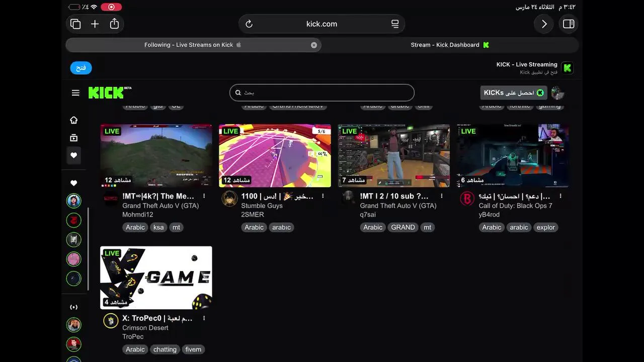Screen dimensions: 644x362
Task: Go forward with the Safari arrow button
Action: [x=544, y=24]
